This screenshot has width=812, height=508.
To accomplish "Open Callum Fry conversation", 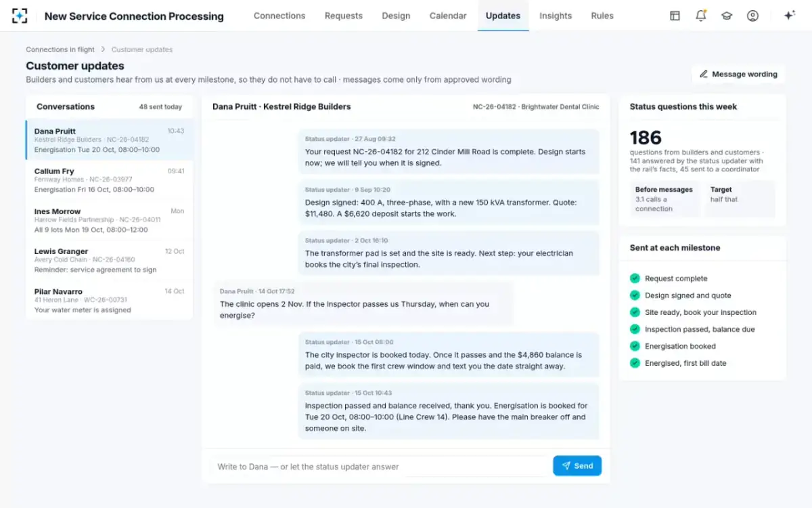I will click(x=110, y=180).
